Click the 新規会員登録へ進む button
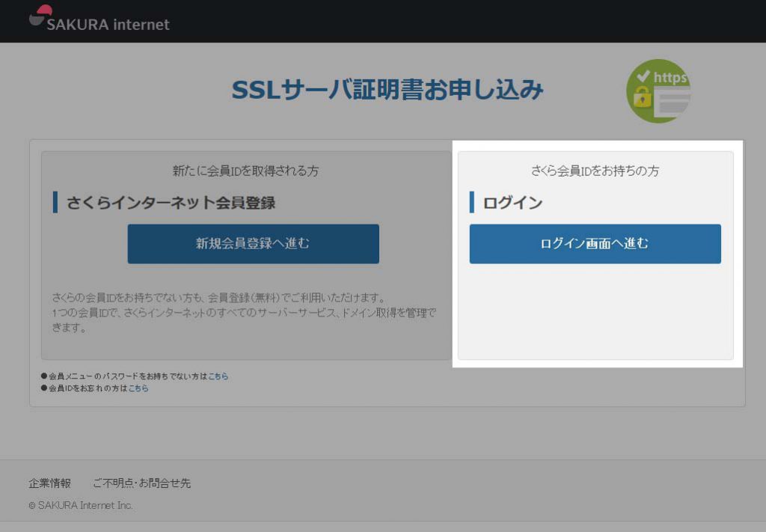This screenshot has height=532, width=766. 253,244
